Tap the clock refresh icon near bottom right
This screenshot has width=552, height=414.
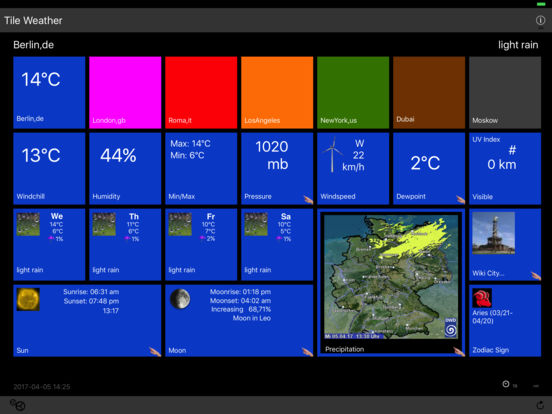point(506,384)
